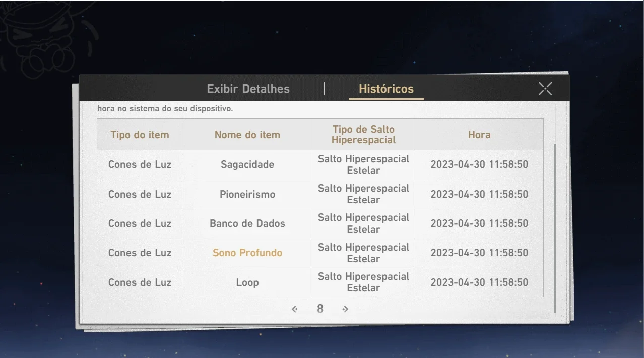
Task: Click the timestamp in the Banco de Dados row
Action: (x=479, y=223)
